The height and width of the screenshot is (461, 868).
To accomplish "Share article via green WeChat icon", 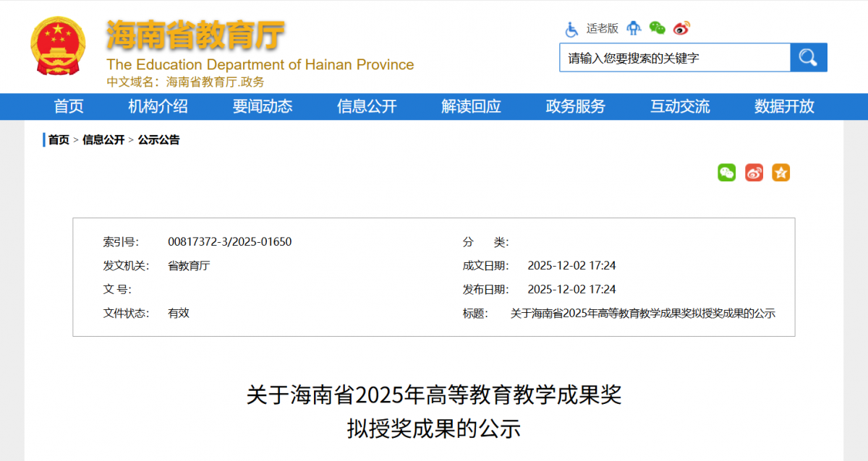I will click(726, 173).
